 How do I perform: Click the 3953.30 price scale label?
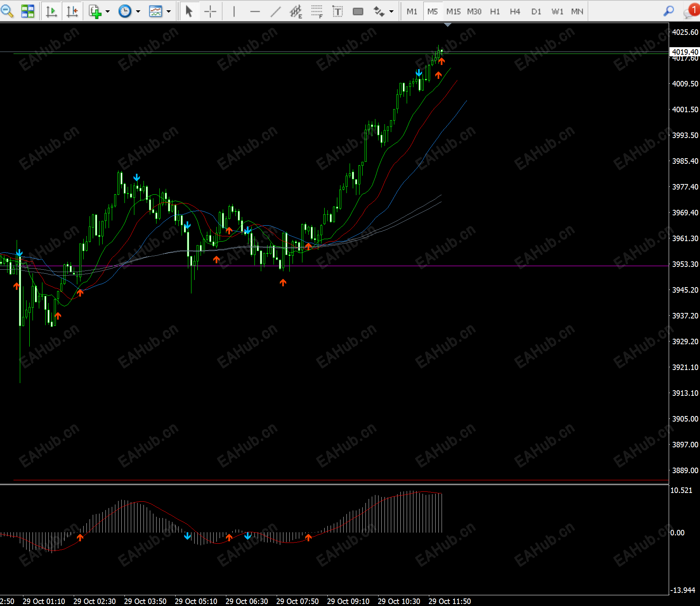[x=685, y=264]
